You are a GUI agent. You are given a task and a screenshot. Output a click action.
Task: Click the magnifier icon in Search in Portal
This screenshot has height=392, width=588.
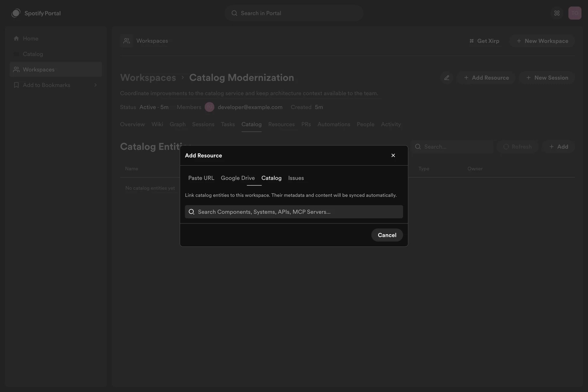(x=234, y=13)
